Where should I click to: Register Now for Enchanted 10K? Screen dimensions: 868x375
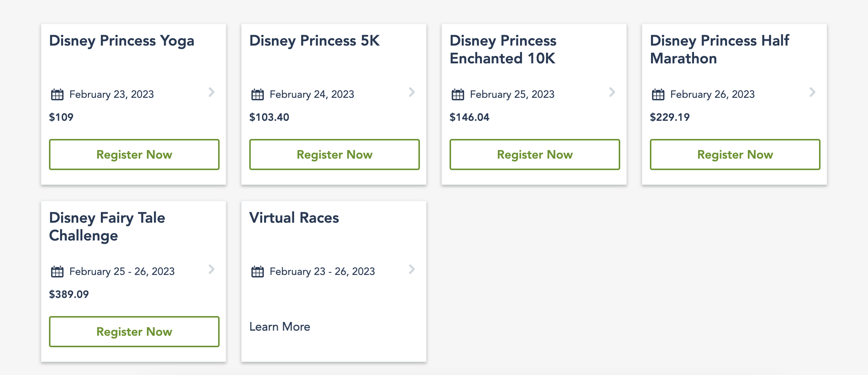(535, 155)
